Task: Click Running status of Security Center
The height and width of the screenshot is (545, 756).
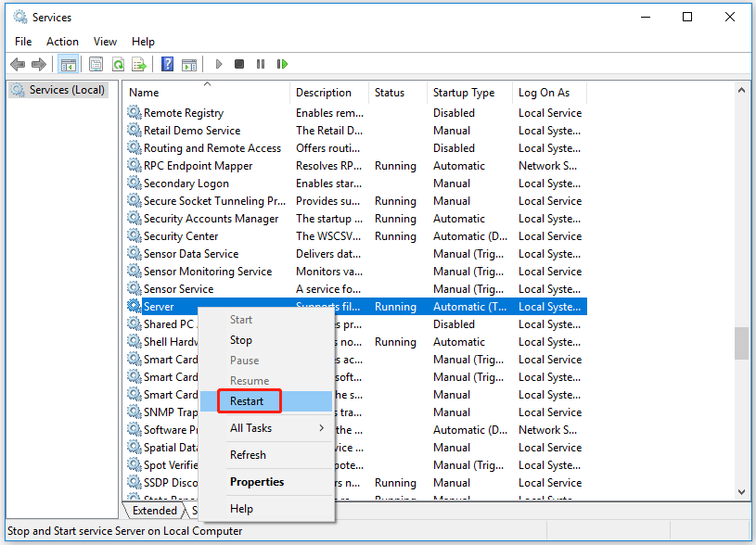Action: [395, 236]
